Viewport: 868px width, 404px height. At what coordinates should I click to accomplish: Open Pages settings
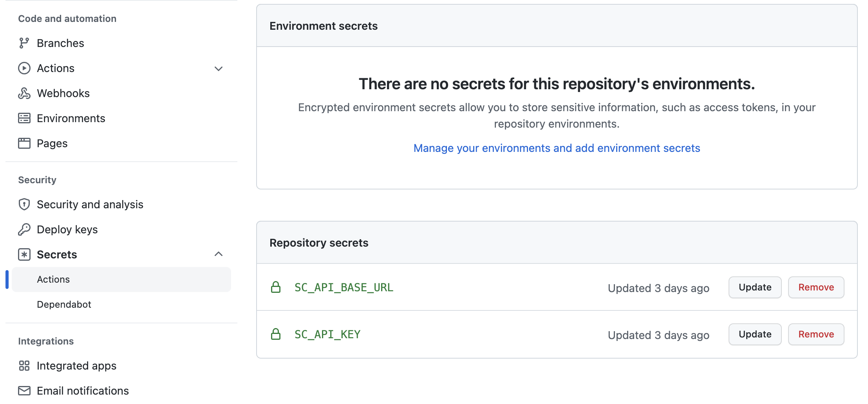coord(52,143)
